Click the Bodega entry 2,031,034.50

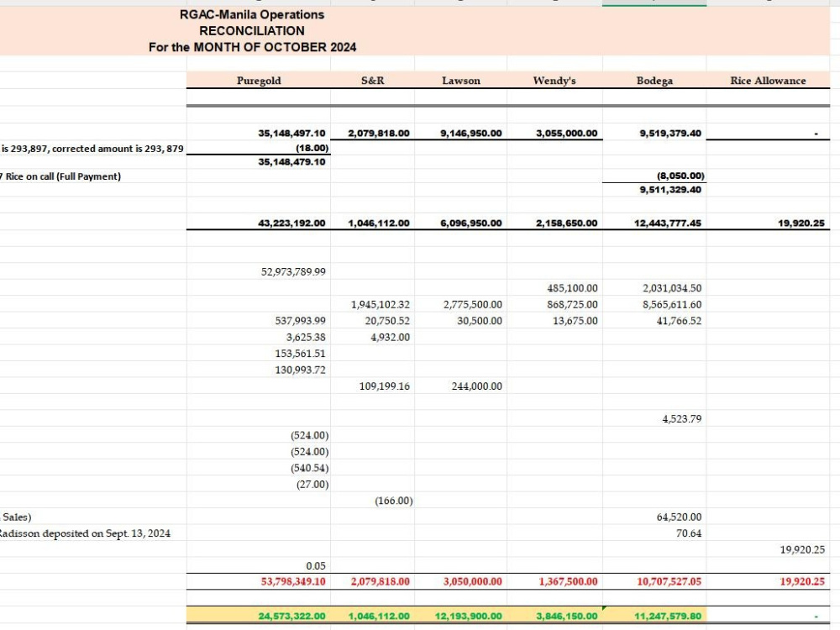(672, 288)
